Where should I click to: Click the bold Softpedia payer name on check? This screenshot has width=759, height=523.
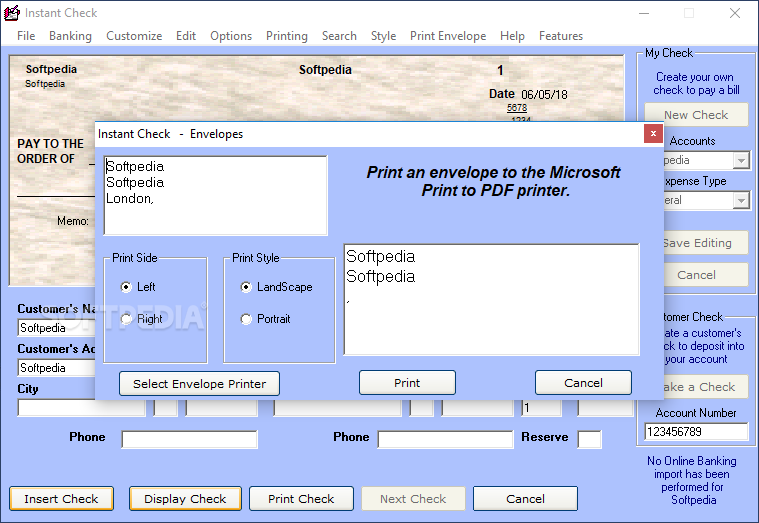click(51, 69)
